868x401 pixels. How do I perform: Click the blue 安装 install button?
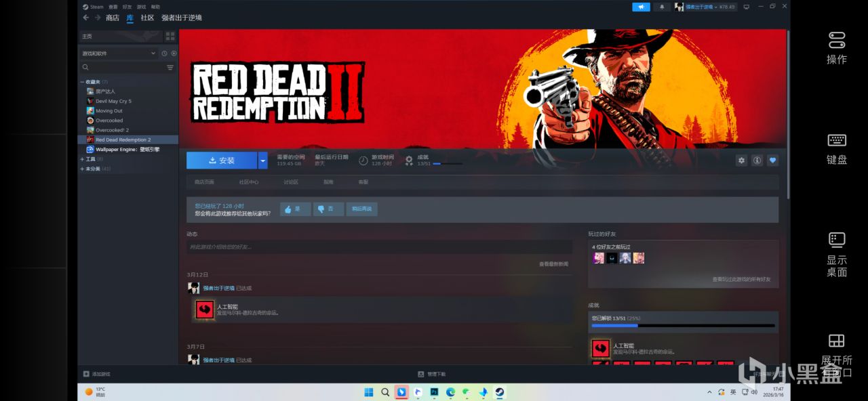222,161
